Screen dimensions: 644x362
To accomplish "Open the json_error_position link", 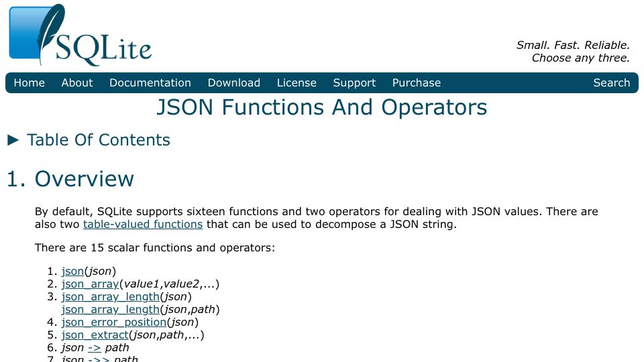I will coord(114,322).
